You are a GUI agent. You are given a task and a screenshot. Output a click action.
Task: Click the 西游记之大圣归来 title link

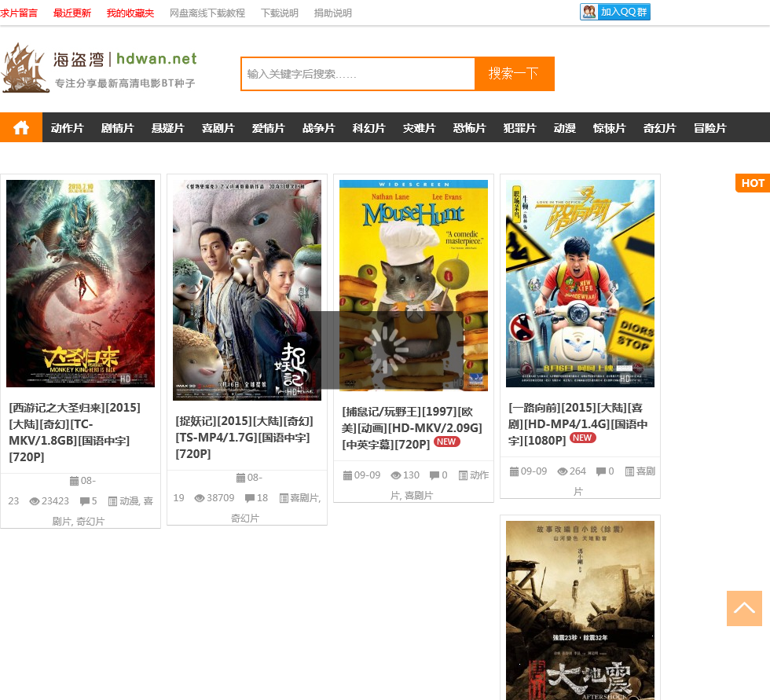(75, 432)
